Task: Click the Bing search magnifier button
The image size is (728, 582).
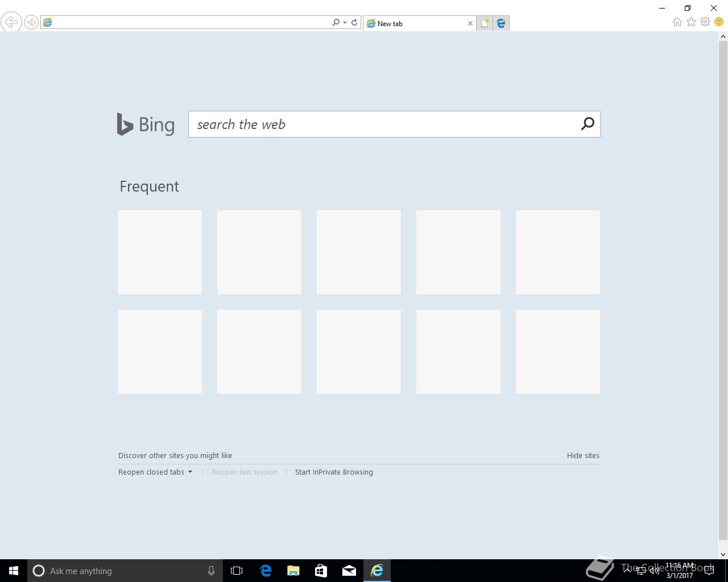Action: (x=588, y=124)
